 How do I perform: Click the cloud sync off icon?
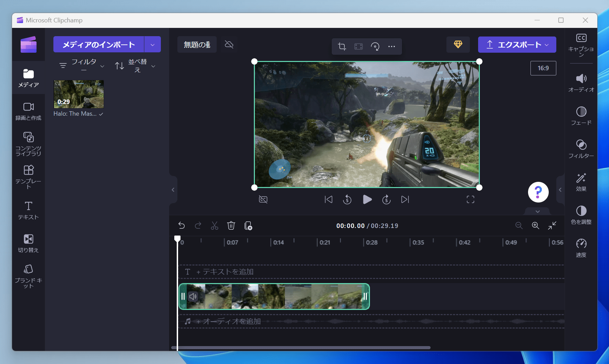click(229, 44)
